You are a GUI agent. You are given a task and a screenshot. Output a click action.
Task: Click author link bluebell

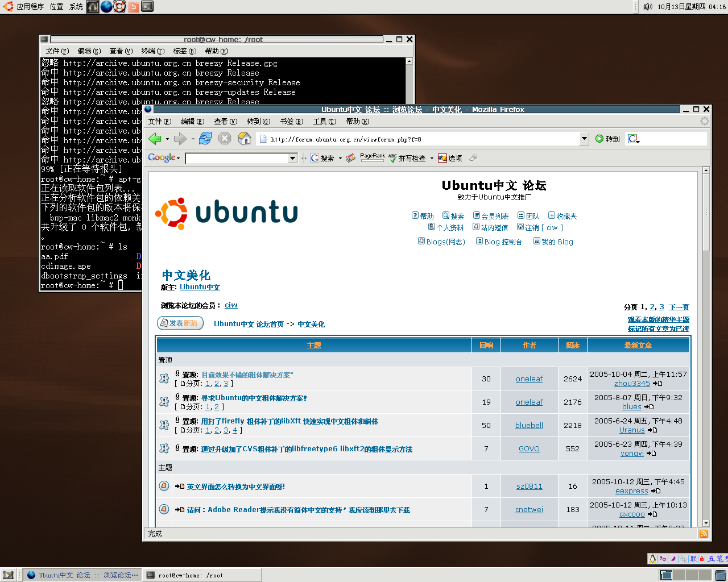coord(529,425)
